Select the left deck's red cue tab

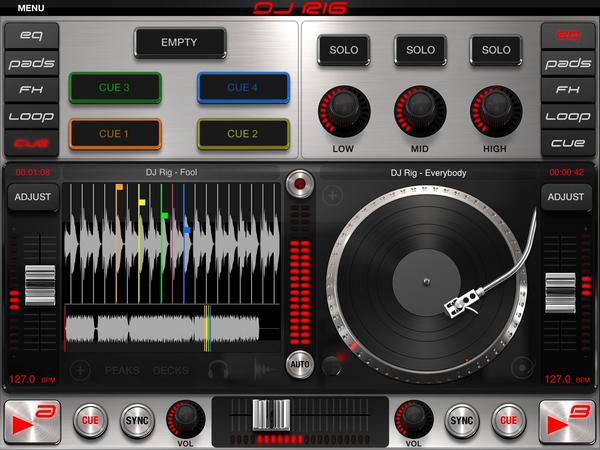coord(31,143)
